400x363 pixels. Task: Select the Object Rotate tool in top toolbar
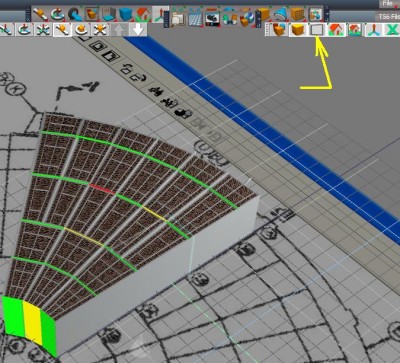(57, 14)
